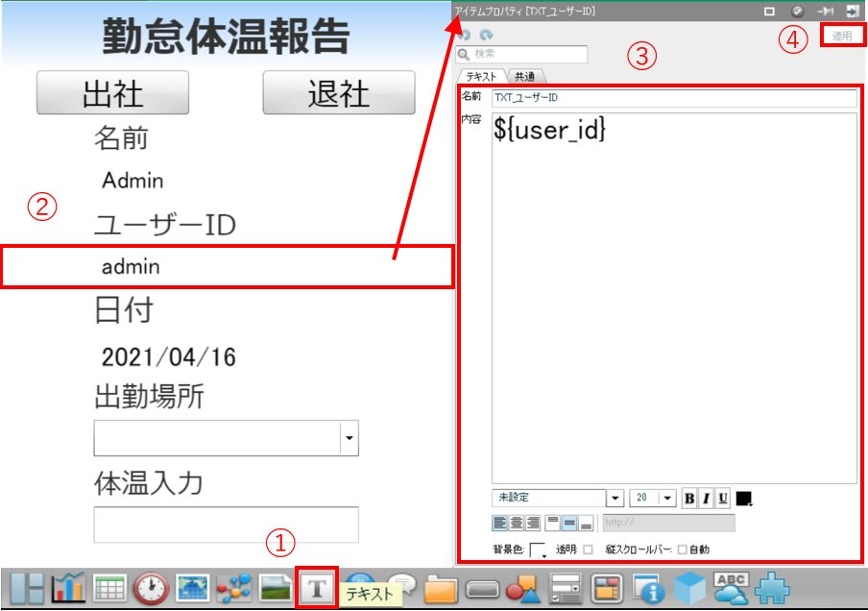Click the blue 3D cube icon
This screenshot has height=611, width=868.
[689, 588]
